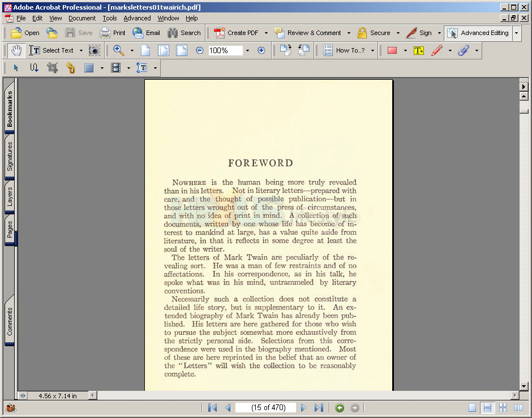Go to the previous page

(x=228, y=407)
